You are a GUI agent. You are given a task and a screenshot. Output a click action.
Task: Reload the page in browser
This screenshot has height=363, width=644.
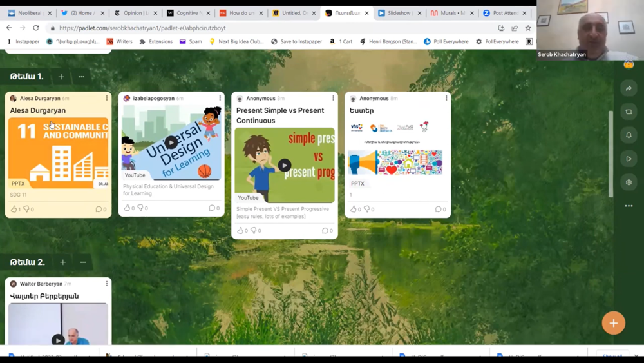coord(36,28)
